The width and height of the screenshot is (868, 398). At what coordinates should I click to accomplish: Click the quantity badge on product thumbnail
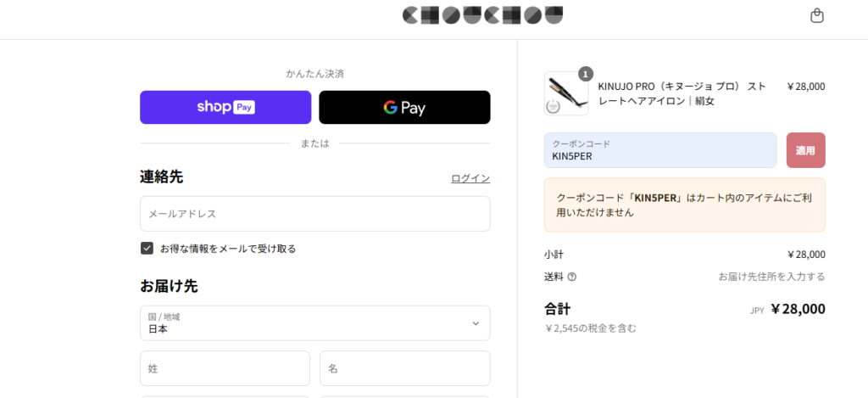586,74
